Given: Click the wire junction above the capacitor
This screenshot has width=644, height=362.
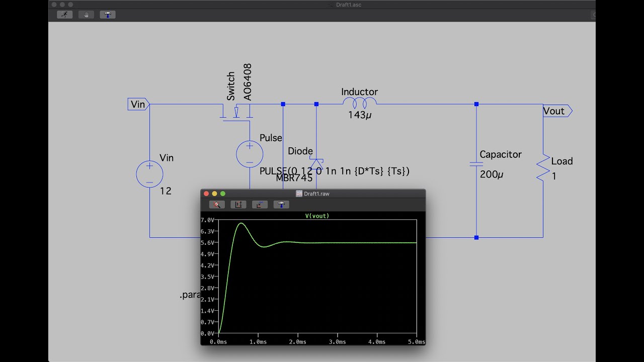Looking at the screenshot, I should [x=476, y=104].
